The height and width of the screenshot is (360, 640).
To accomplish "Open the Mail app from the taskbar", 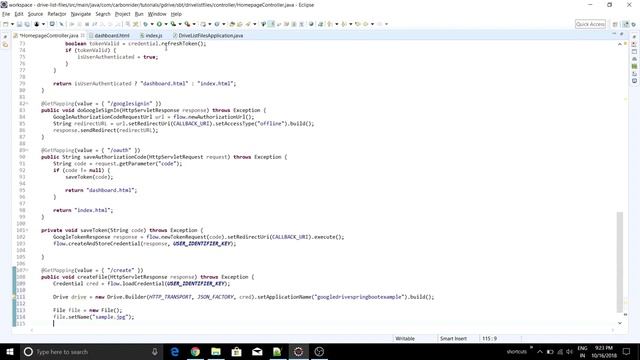I will click(257, 351).
